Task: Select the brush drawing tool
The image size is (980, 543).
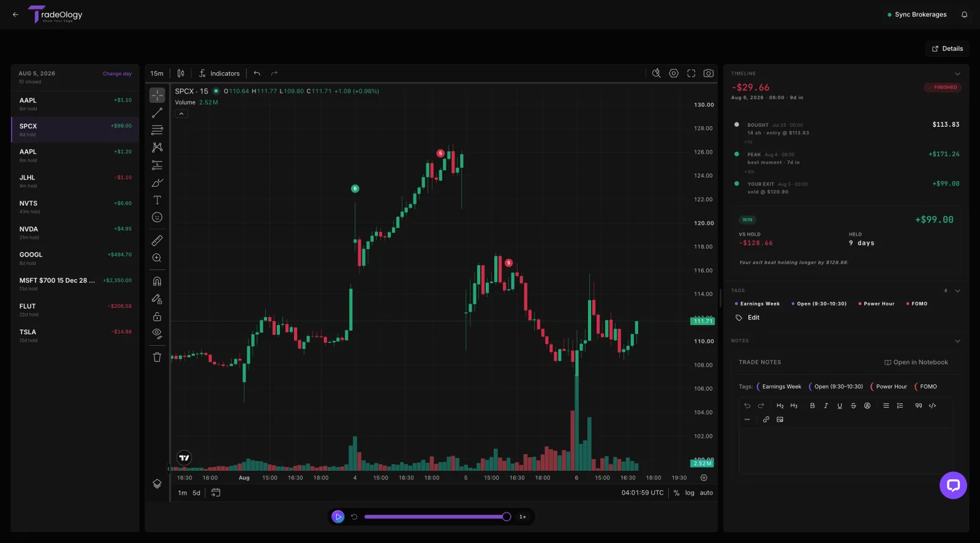Action: point(157,182)
